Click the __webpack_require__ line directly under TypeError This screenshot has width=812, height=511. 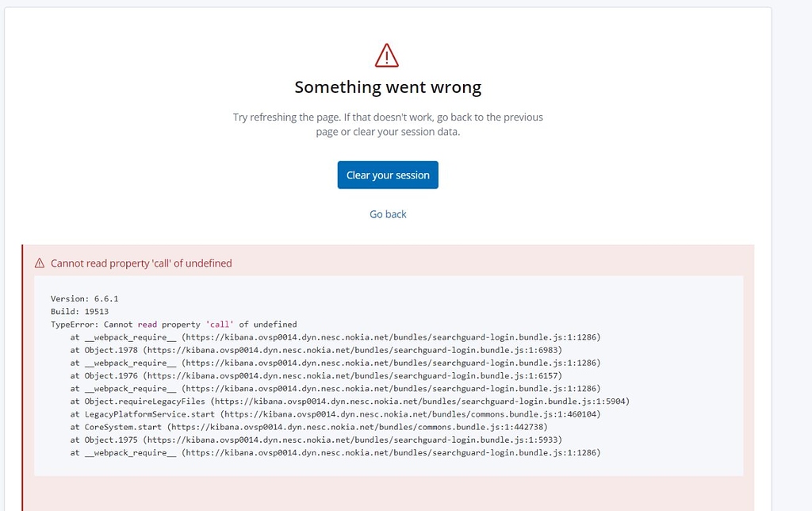tap(335, 337)
